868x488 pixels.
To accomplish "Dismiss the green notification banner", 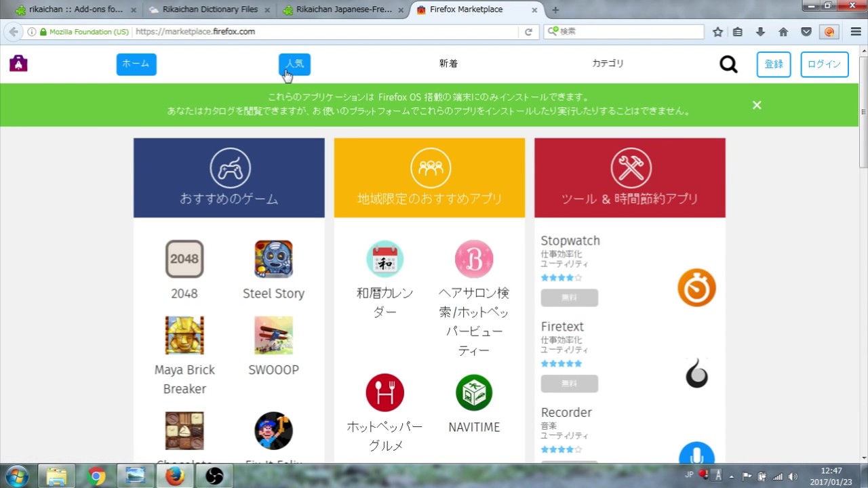I will coord(757,105).
